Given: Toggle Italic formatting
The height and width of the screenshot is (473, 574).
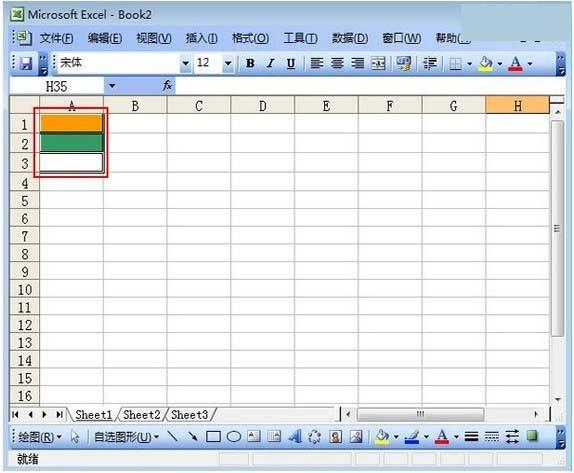Looking at the screenshot, I should (270, 63).
